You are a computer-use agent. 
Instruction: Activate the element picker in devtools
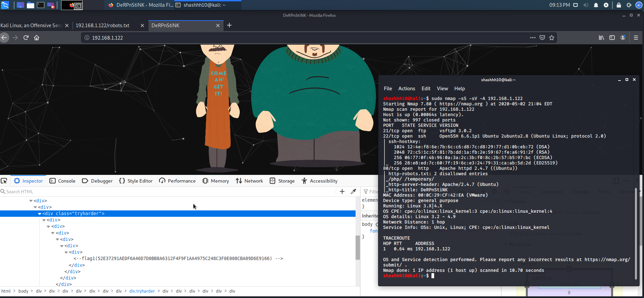4,181
